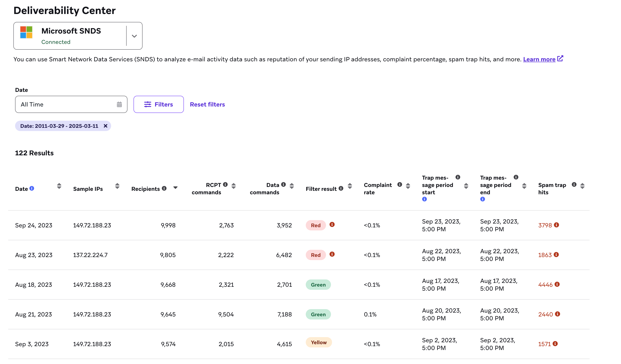The width and height of the screenshot is (621, 364).
Task: Click warning icon next to 4446 spam hits
Action: [557, 284]
